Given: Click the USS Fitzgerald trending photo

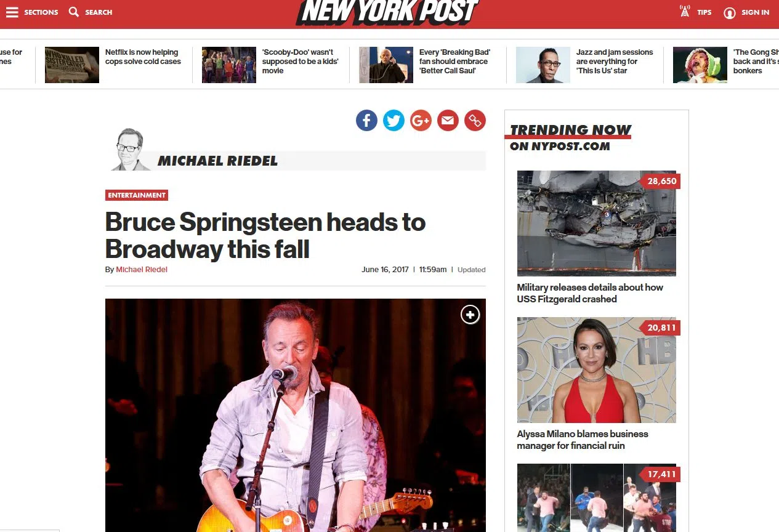Looking at the screenshot, I should (x=597, y=224).
